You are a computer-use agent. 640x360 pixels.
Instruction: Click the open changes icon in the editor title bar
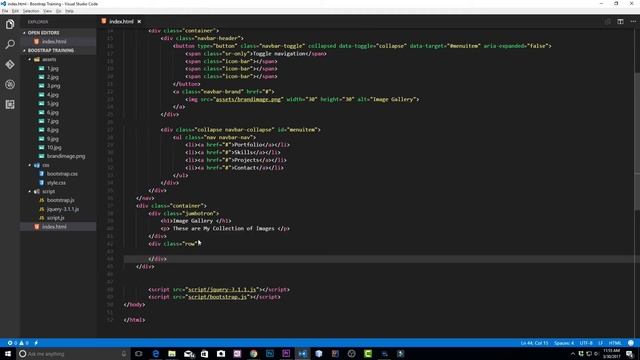608,22
